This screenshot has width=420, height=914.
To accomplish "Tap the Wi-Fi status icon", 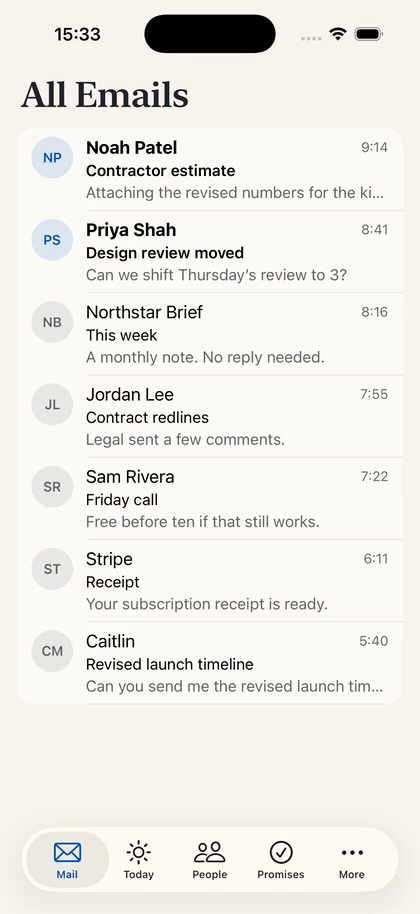I will [x=338, y=34].
